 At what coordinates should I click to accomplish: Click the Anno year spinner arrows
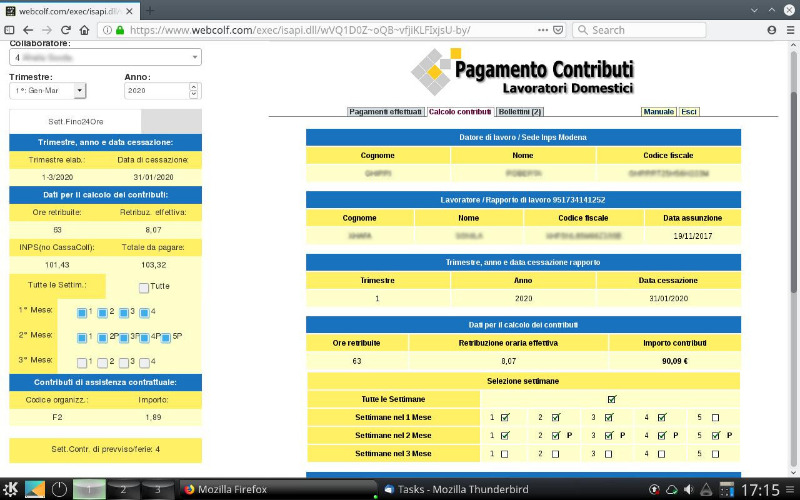[x=194, y=91]
